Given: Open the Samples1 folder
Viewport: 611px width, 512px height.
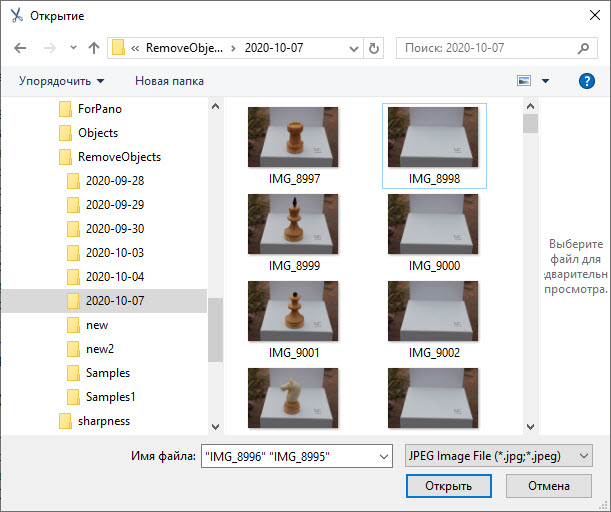Looking at the screenshot, I should (x=110, y=397).
